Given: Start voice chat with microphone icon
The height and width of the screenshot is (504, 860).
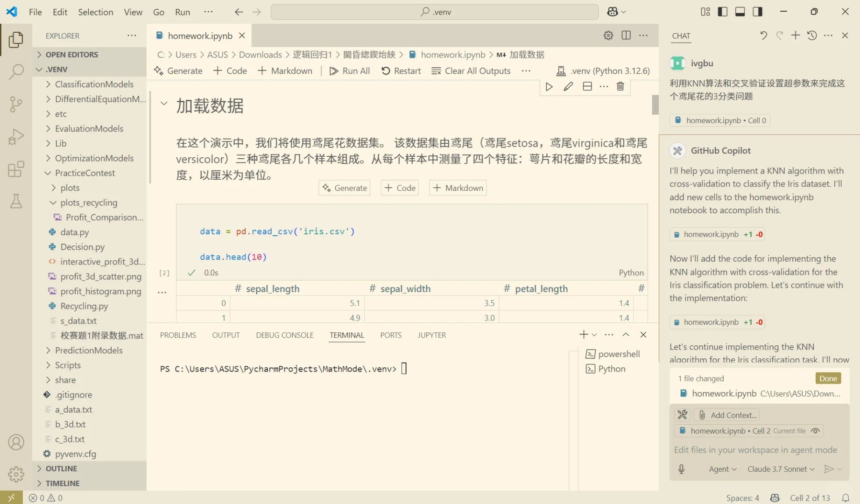Looking at the screenshot, I should coord(681,469).
